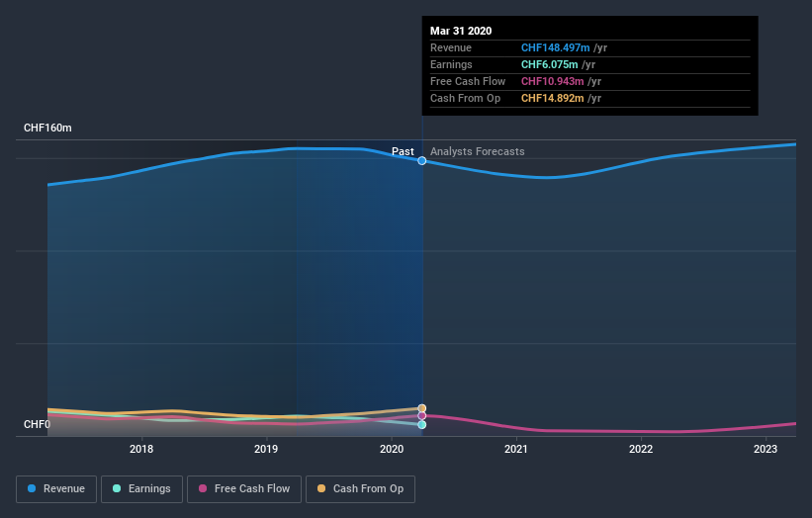Click the 2020 x-axis label
812x518 pixels.
point(392,449)
